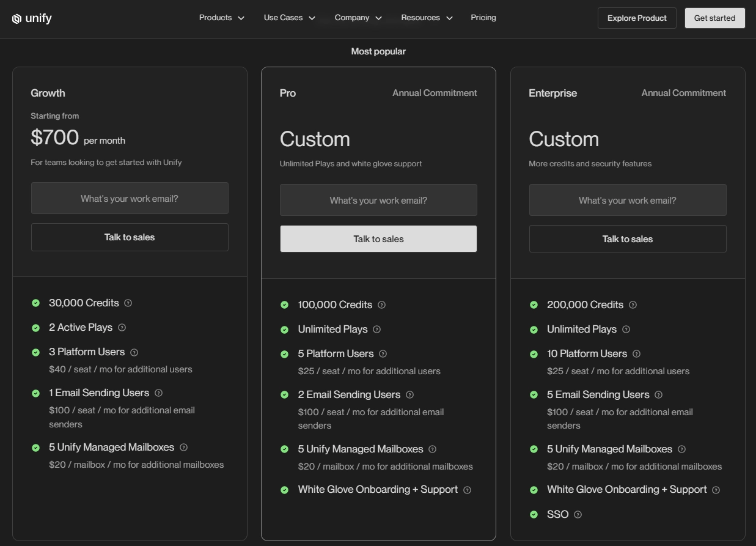The image size is (756, 546).
Task: Click Explore Product button
Action: coord(637,18)
